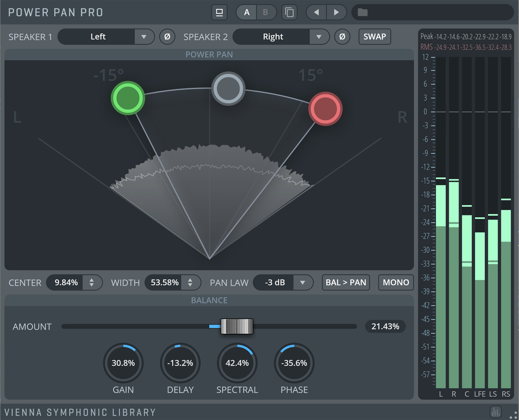This screenshot has width=519, height=420.
Task: Click the Balance Amount slider handle
Action: tap(237, 326)
